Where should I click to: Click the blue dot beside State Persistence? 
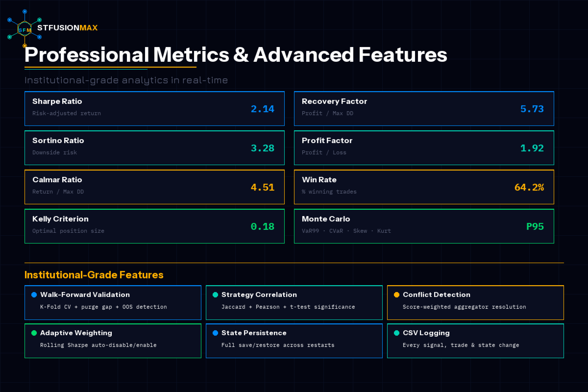point(215,333)
